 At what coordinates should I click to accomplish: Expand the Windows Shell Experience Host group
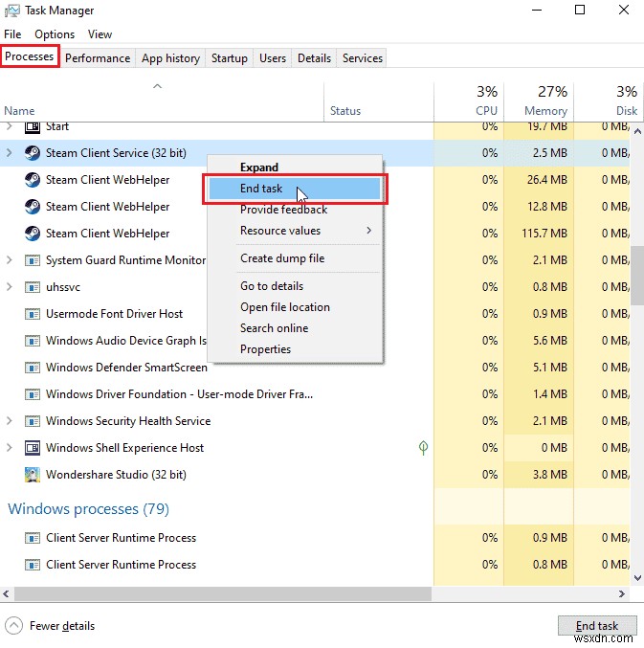[x=10, y=447]
